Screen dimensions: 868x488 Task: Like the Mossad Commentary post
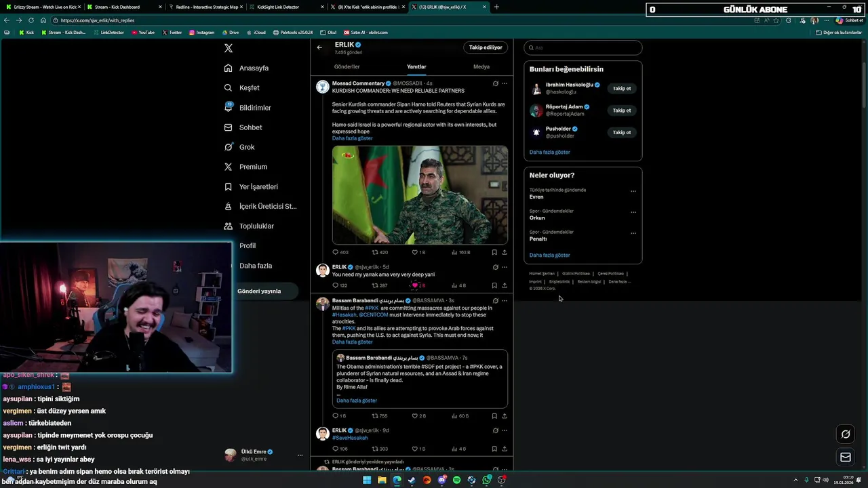(419, 252)
